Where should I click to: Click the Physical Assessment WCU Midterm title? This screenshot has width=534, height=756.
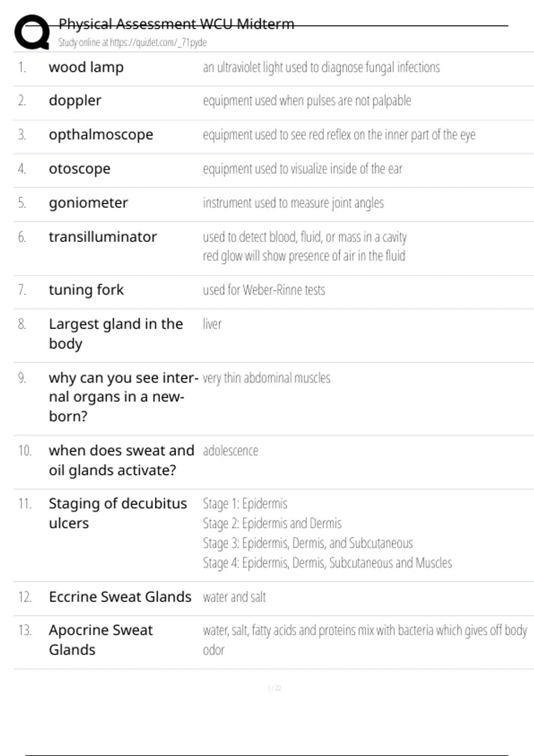pos(176,24)
